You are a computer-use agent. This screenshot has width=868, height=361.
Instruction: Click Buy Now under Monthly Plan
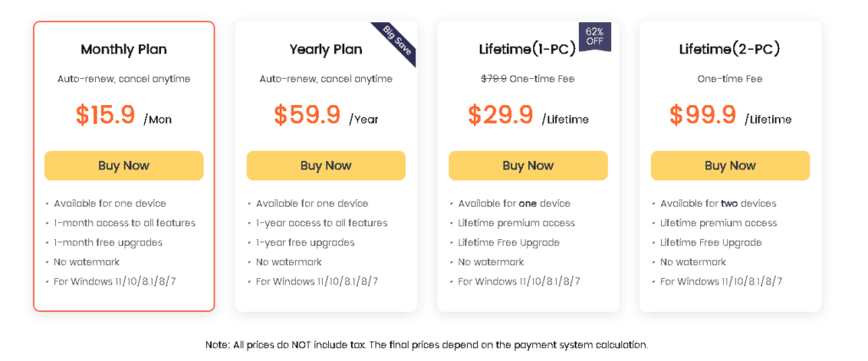point(124,165)
